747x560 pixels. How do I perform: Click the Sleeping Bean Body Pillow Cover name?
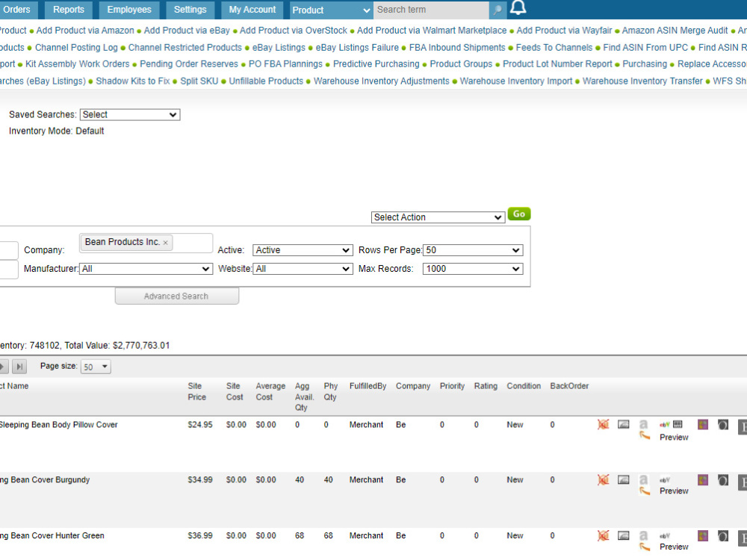(58, 425)
